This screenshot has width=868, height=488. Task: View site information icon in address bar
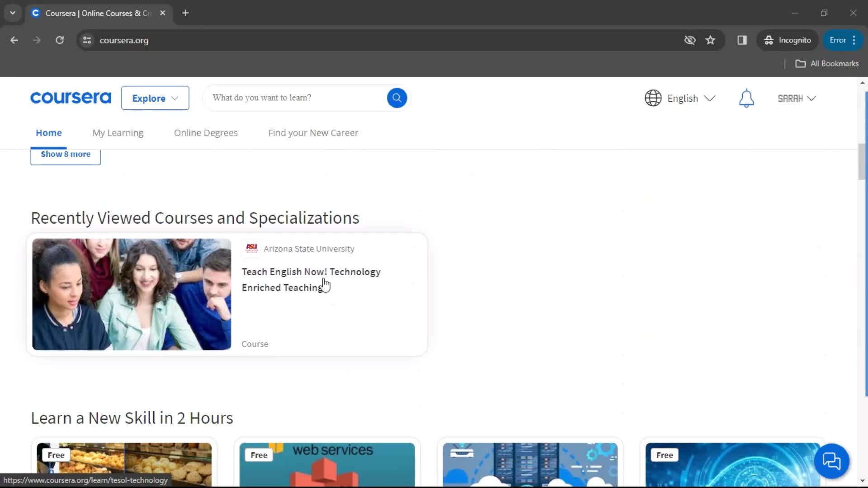point(87,40)
